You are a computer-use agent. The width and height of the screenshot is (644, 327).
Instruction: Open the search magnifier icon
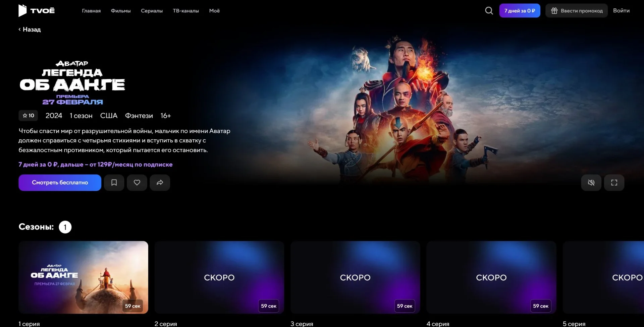tap(489, 11)
